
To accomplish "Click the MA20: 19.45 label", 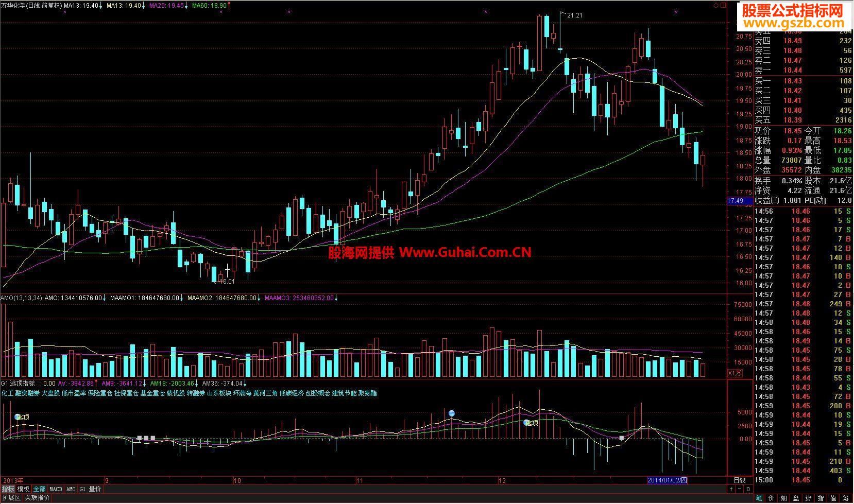I will [x=166, y=5].
